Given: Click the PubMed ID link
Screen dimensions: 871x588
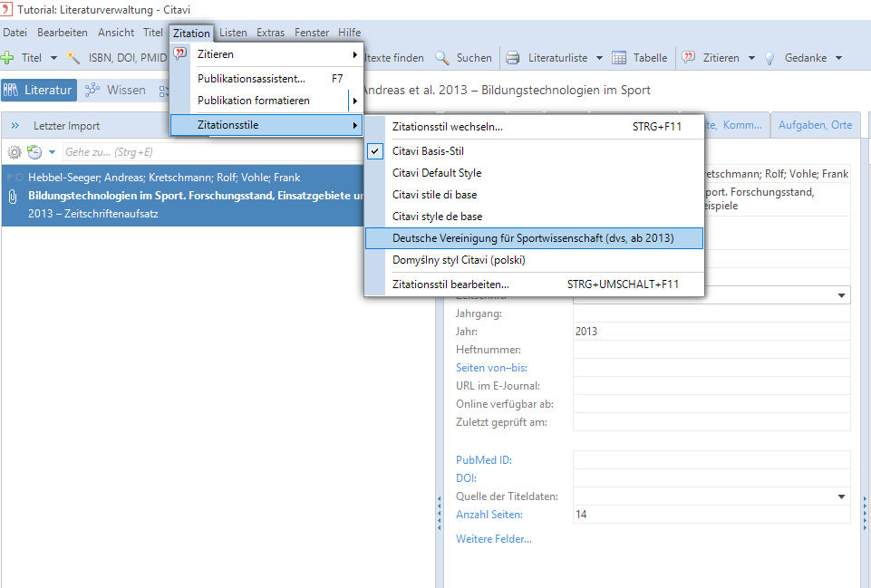Looking at the screenshot, I should click(484, 459).
